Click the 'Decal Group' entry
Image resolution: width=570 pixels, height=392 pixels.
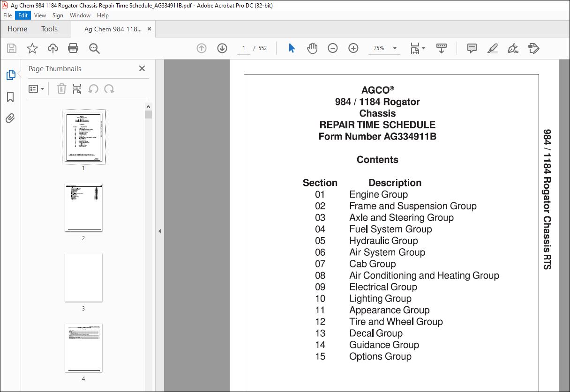[376, 333]
